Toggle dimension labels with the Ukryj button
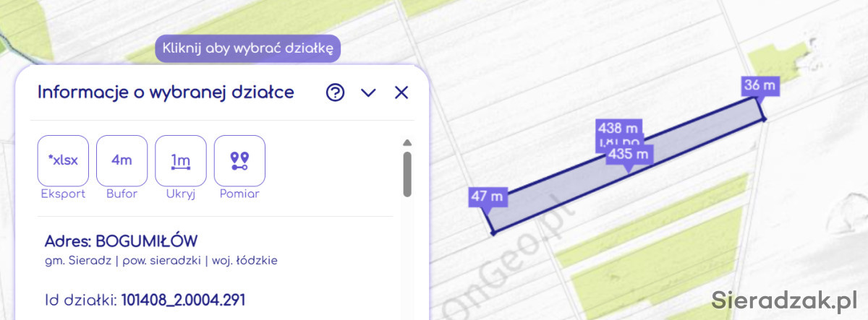The height and width of the screenshot is (320, 868). 181,160
